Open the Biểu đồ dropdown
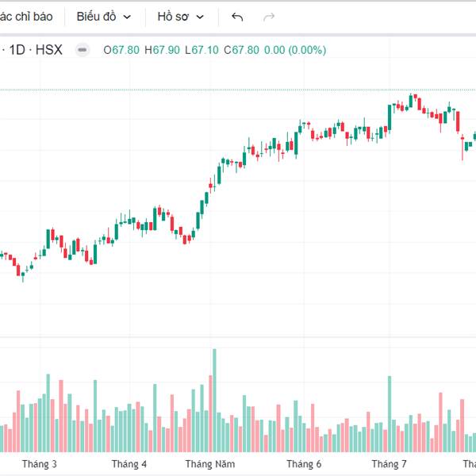Viewport: 476px width, 476px height. pyautogui.click(x=105, y=17)
